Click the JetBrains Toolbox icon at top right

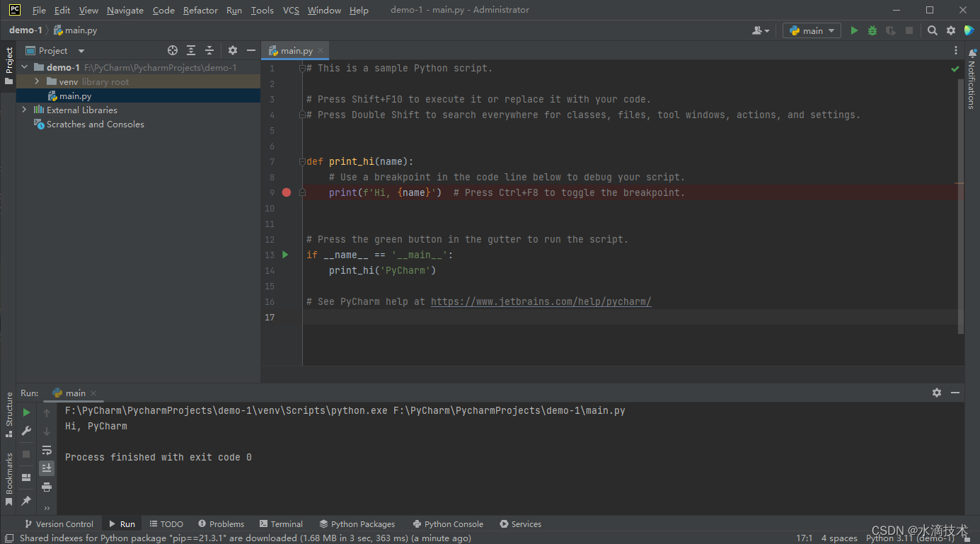(x=969, y=30)
